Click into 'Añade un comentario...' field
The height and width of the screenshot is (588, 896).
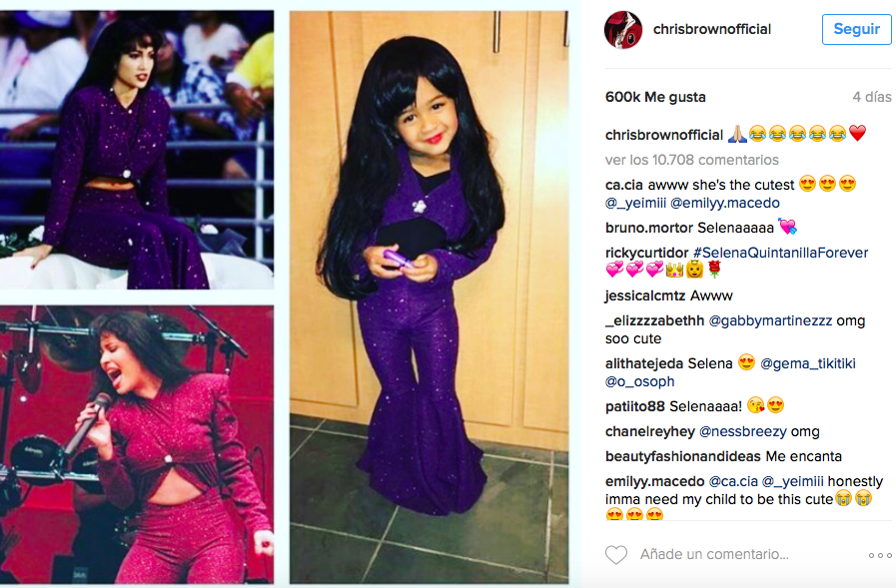[x=714, y=554]
